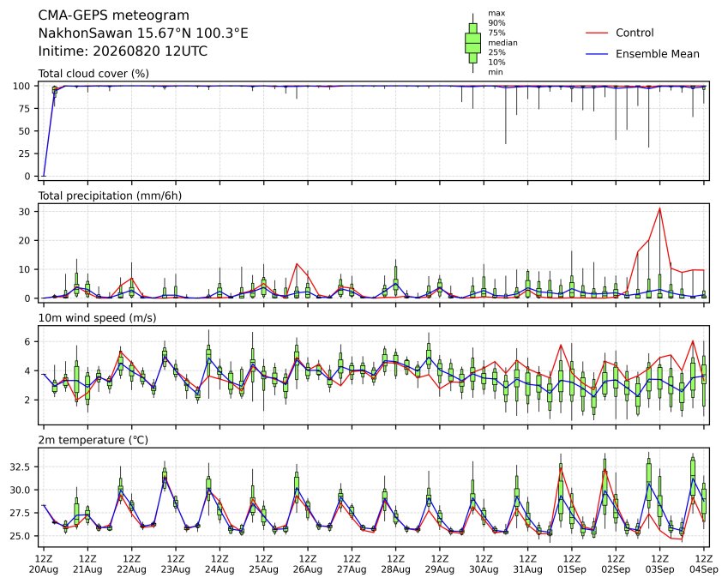
Task: Click the '6' tick on wind speed axis
Action: coord(27,341)
